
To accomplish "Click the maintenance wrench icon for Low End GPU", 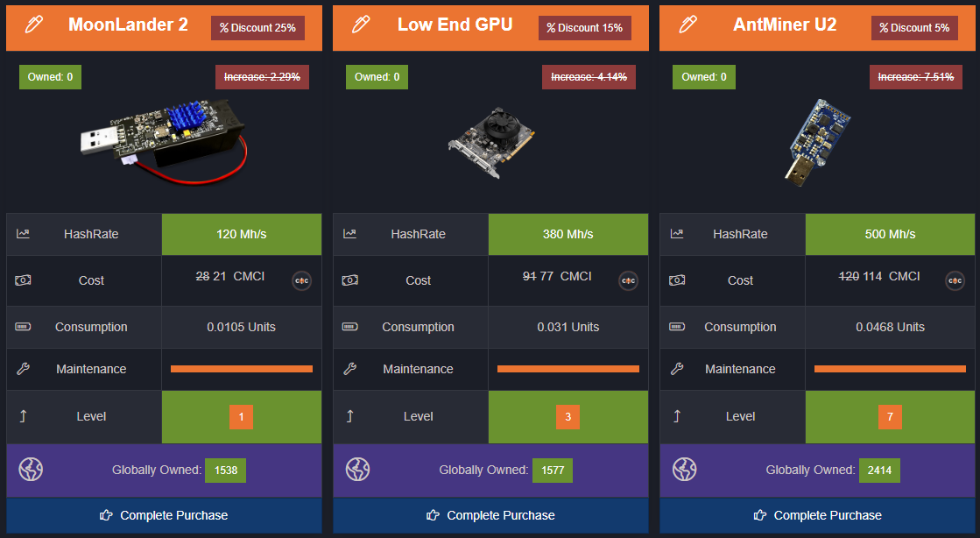I will click(350, 369).
